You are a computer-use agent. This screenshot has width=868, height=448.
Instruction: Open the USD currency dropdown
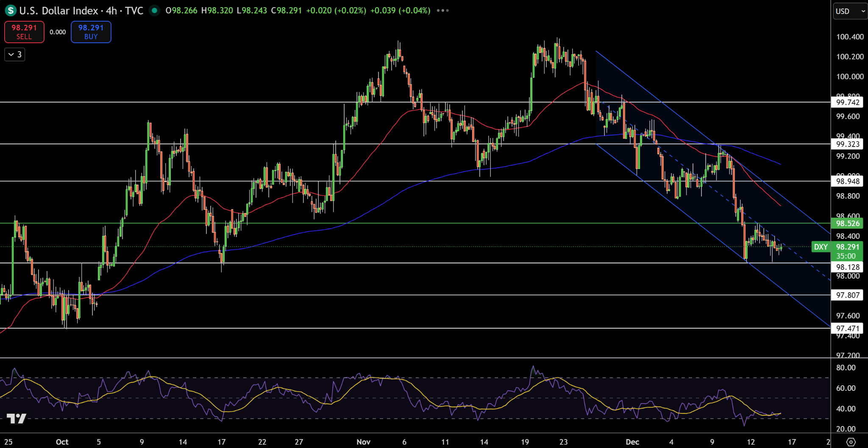coord(849,11)
